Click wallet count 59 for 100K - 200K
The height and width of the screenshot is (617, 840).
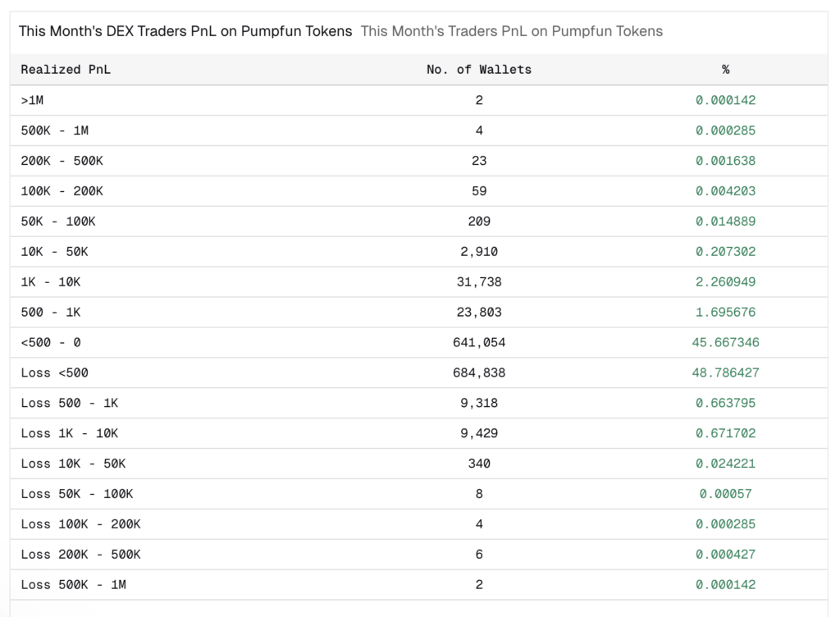pyautogui.click(x=479, y=191)
